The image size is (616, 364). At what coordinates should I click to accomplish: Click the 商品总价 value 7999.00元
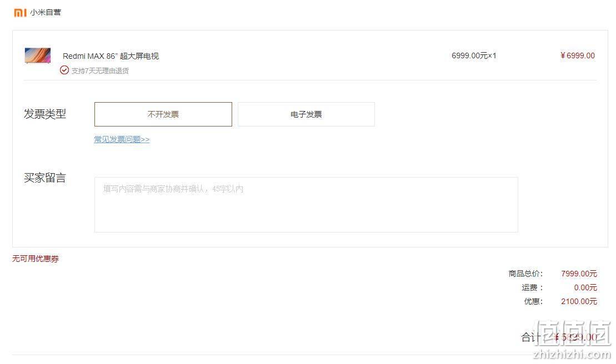click(x=579, y=274)
